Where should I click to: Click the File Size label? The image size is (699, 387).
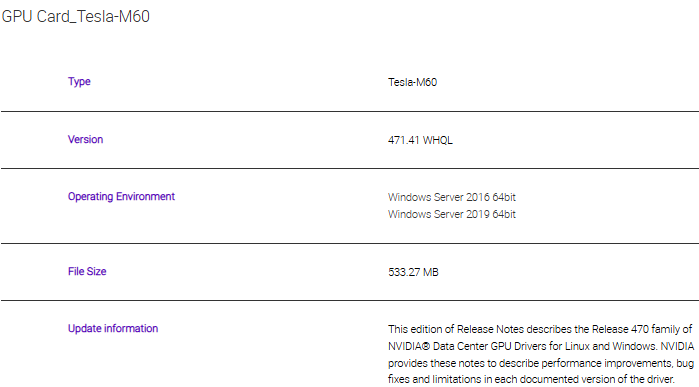tap(87, 272)
